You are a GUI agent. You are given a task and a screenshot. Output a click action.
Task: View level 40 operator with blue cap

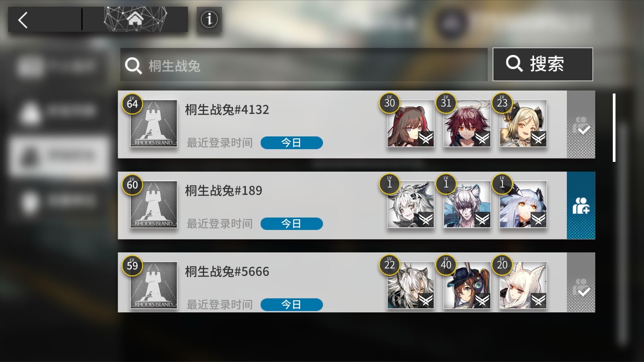click(x=467, y=285)
